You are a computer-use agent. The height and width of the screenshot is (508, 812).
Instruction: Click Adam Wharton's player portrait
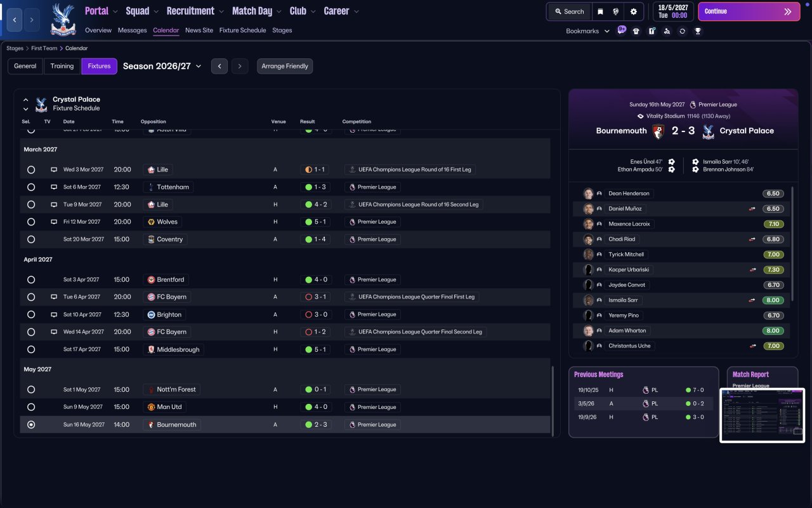[x=588, y=330]
